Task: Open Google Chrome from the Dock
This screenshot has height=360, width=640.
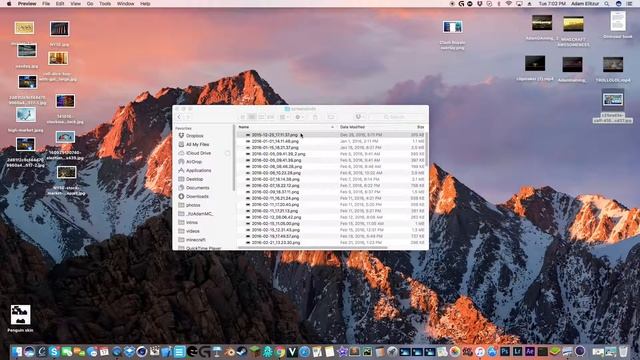Action: (280, 351)
